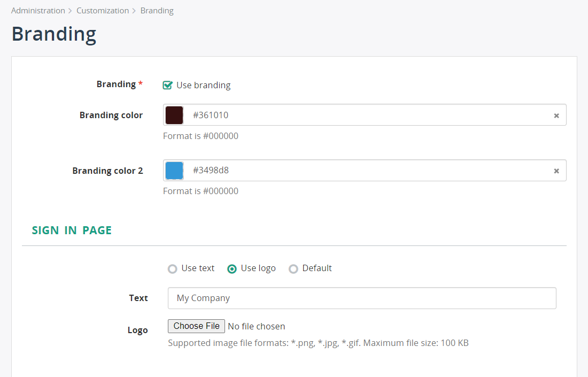This screenshot has height=377, width=588.
Task: Click the 'Branding color' field label
Action: tap(111, 115)
